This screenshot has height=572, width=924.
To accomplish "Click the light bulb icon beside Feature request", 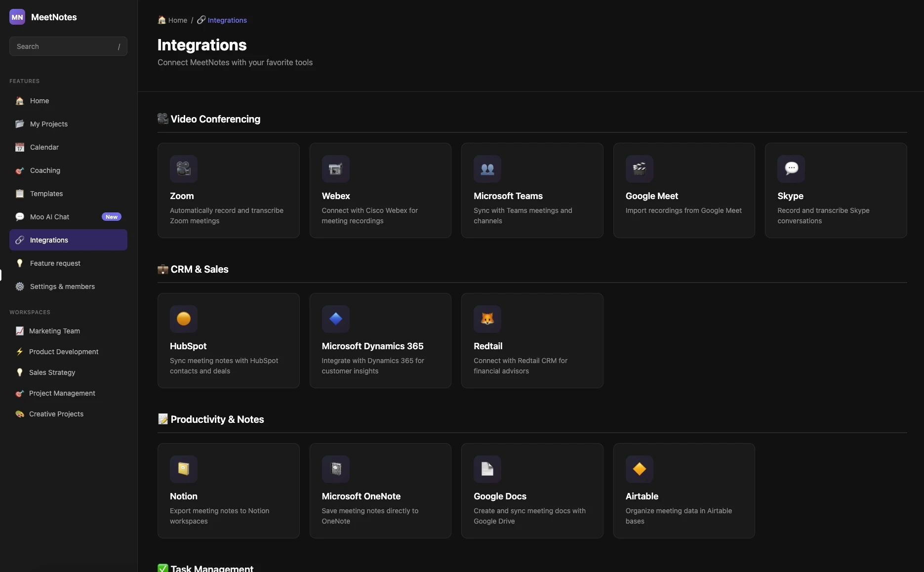I will (20, 263).
